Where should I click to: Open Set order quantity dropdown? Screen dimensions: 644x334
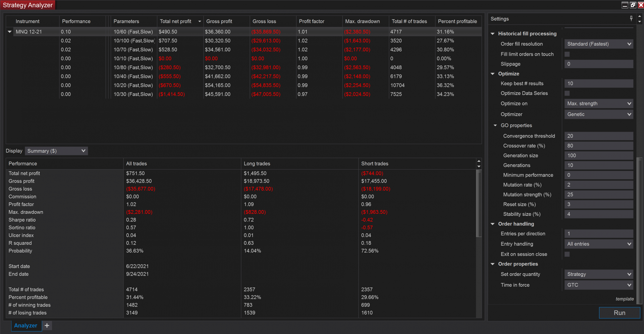click(599, 274)
